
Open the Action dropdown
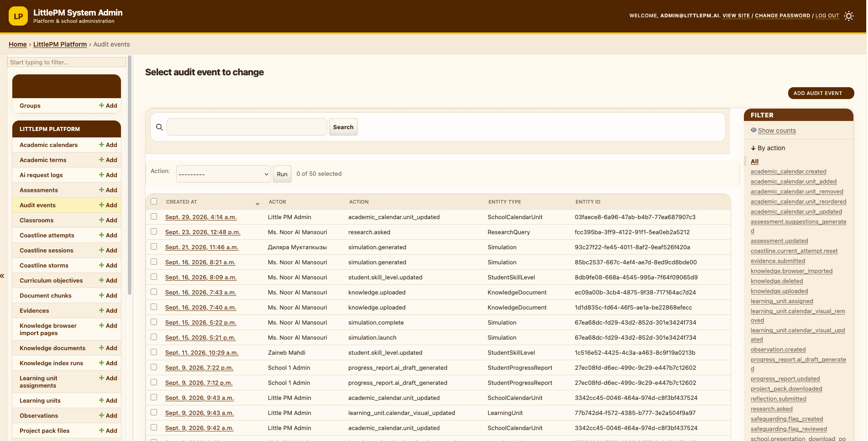[224, 174]
